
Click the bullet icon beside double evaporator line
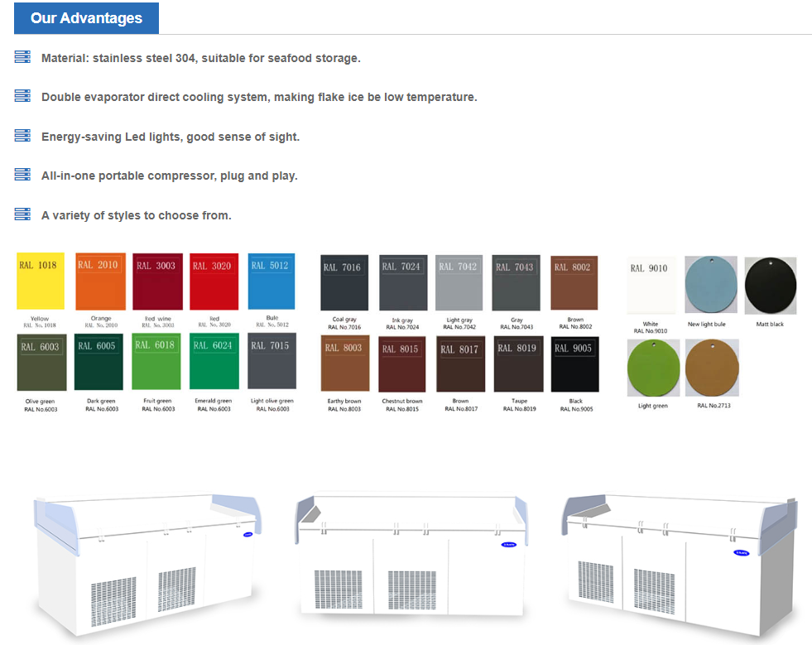[x=22, y=96]
